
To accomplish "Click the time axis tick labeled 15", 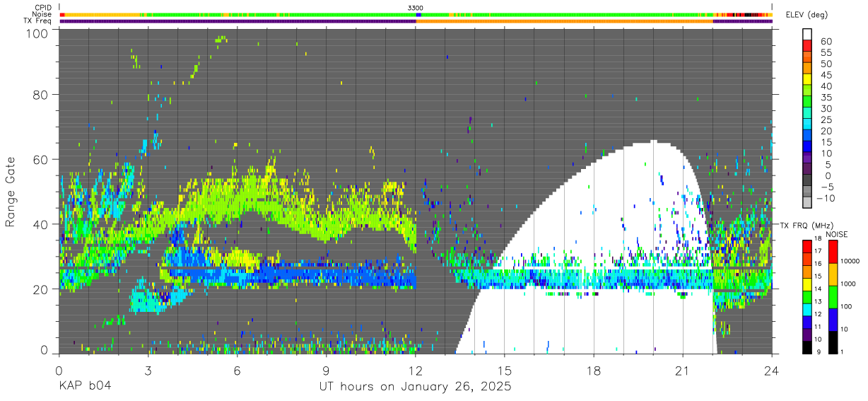I will pos(505,371).
